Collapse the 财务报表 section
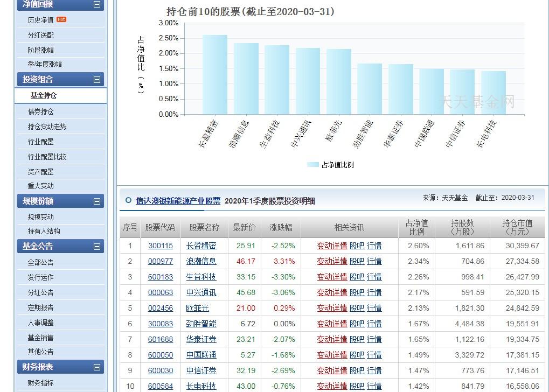Image resolution: width=549 pixels, height=392 pixels. pyautogui.click(x=97, y=367)
